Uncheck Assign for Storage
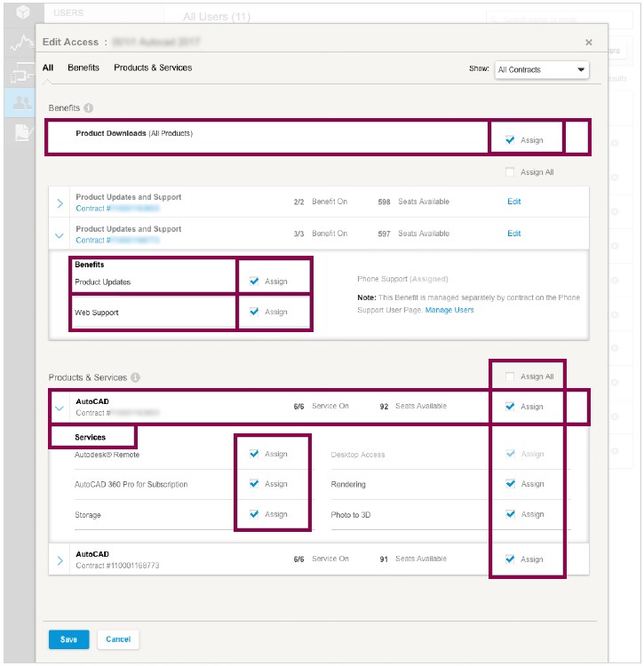Screen dimensions: 644x666 (x=254, y=514)
